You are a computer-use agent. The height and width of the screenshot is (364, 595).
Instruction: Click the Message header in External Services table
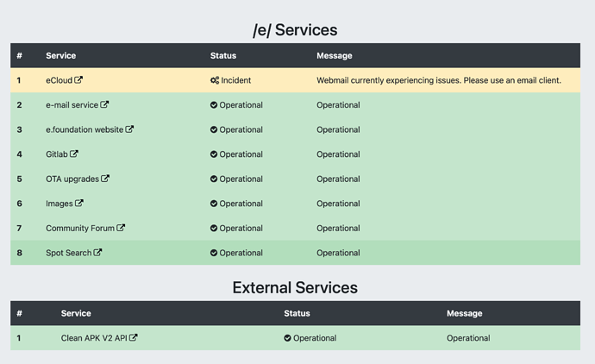[465, 313]
